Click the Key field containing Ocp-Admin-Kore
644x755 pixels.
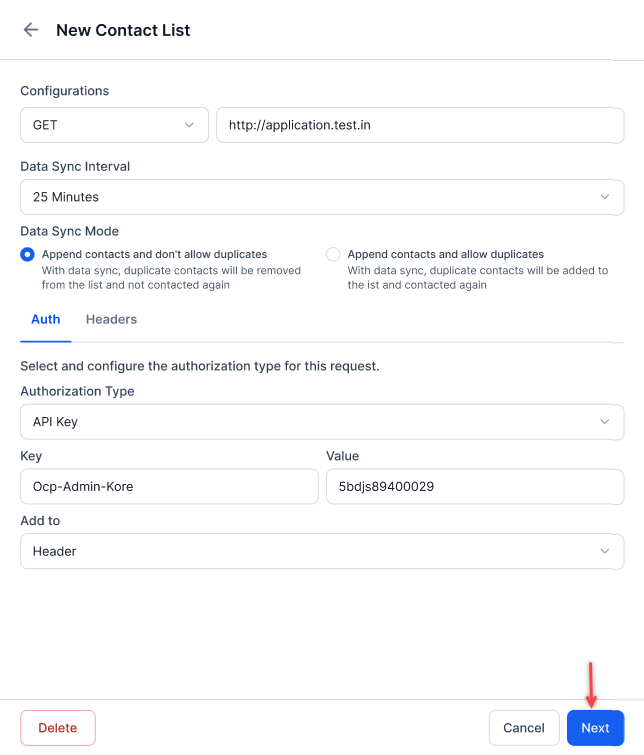tap(169, 486)
